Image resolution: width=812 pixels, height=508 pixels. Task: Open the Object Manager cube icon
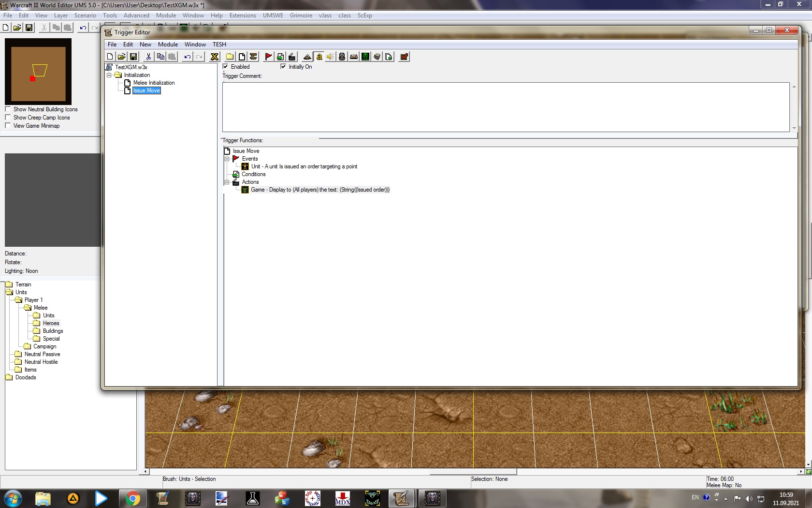(x=377, y=57)
